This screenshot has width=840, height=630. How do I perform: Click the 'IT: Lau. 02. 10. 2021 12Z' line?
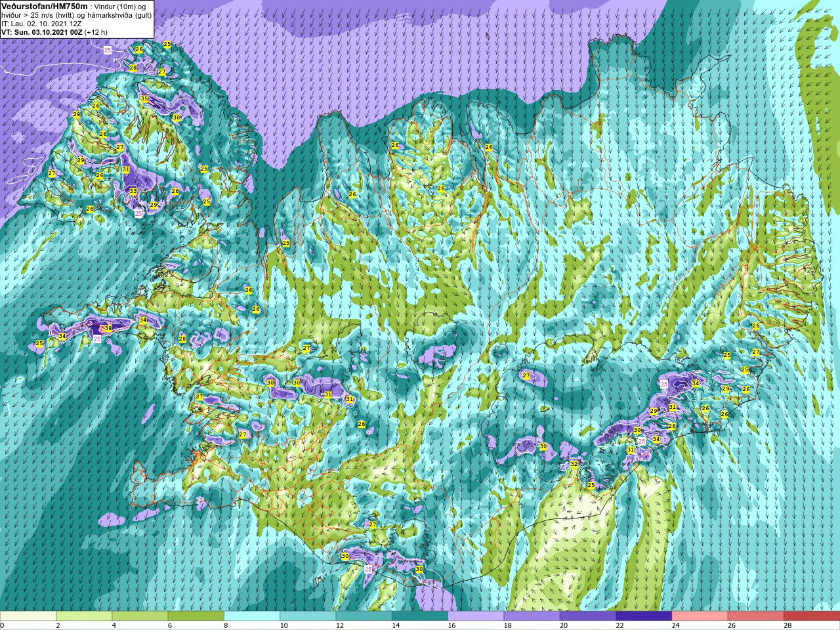(41, 24)
